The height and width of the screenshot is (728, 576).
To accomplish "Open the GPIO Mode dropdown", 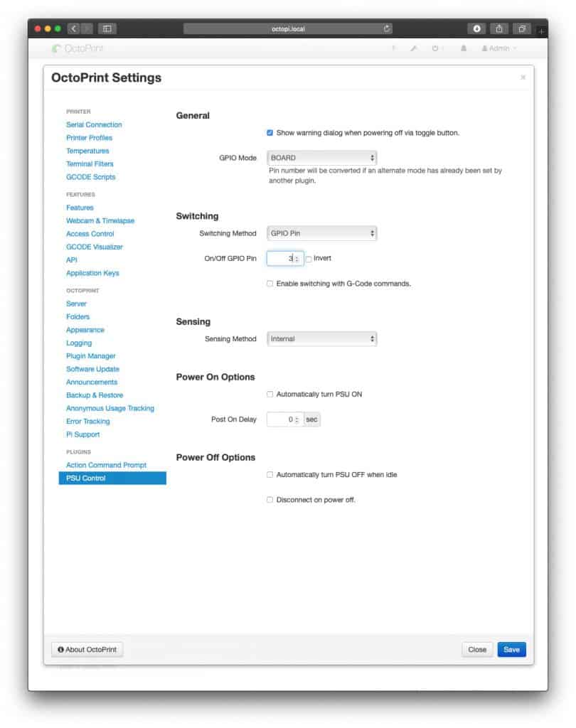I will click(322, 158).
